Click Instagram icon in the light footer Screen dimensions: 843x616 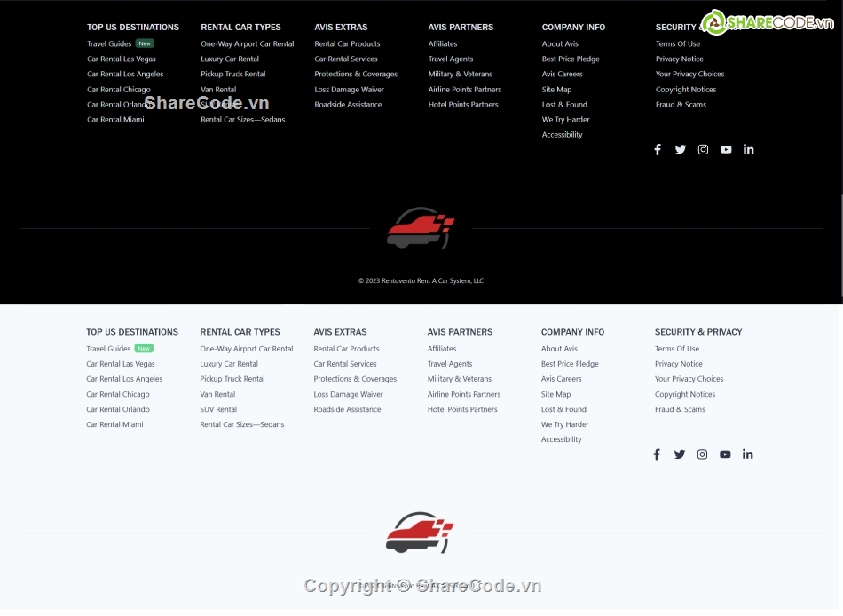702,454
